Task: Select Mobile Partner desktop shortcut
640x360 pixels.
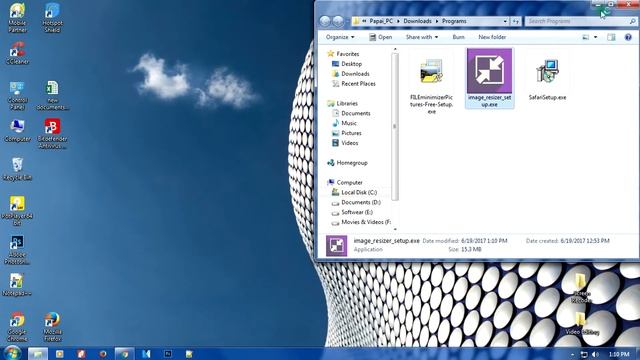Action: pos(17,18)
